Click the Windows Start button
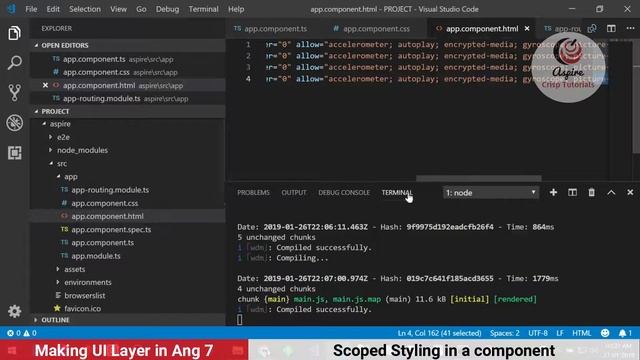Viewport: 640px width, 360px height. [x=12, y=350]
